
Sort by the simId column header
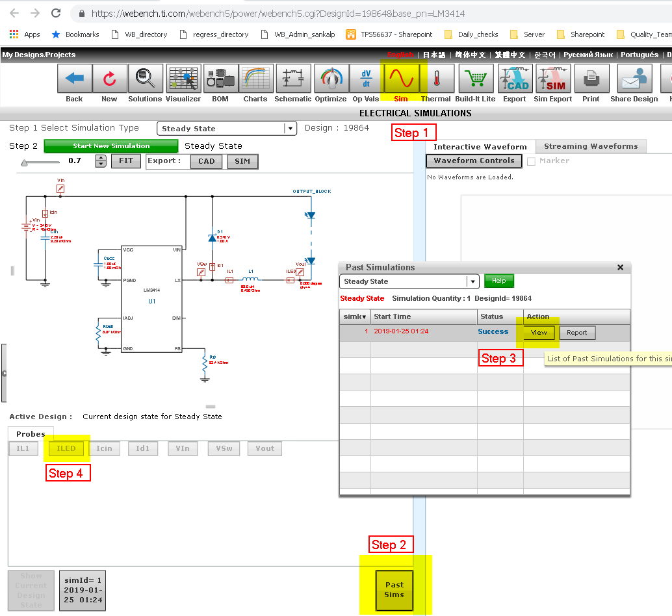(355, 316)
